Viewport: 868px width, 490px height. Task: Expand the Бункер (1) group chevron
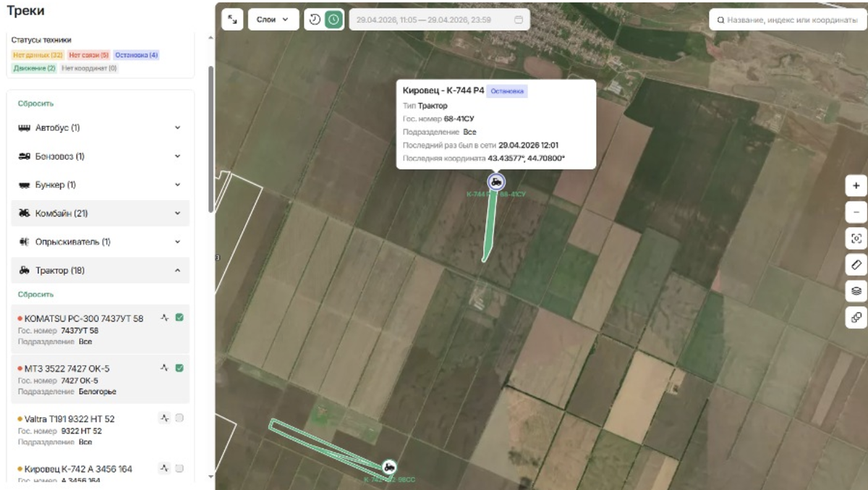click(x=178, y=185)
